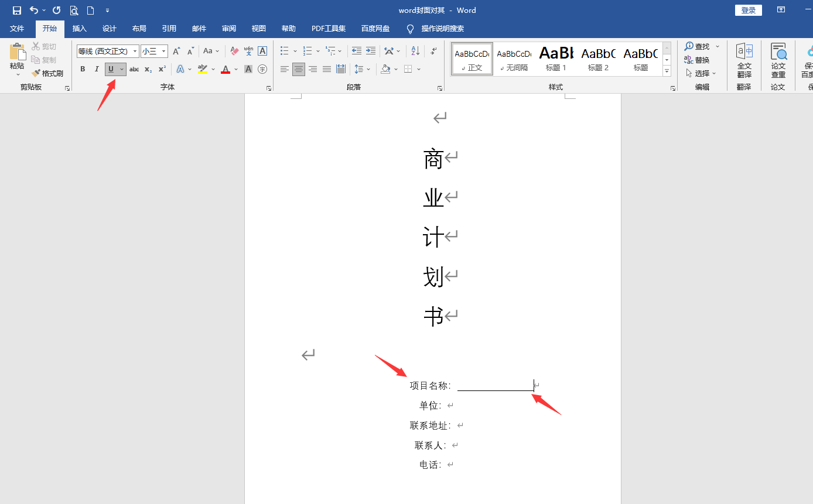
Task: Sort text with A-Z sort icon
Action: tap(415, 52)
